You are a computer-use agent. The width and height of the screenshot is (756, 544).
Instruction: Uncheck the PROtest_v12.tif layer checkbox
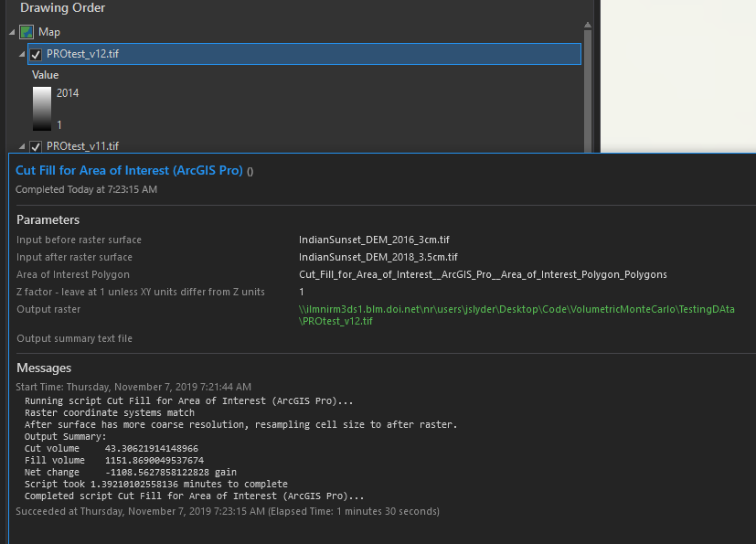36,55
